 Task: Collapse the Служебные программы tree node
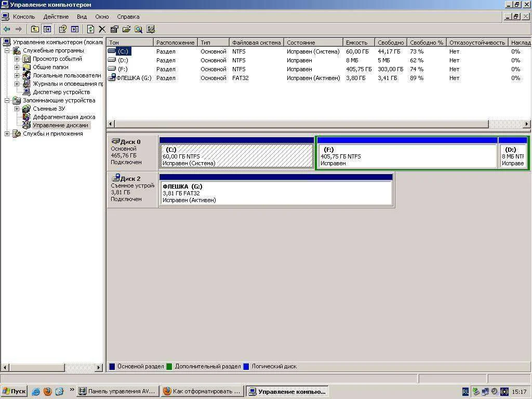tap(7, 51)
